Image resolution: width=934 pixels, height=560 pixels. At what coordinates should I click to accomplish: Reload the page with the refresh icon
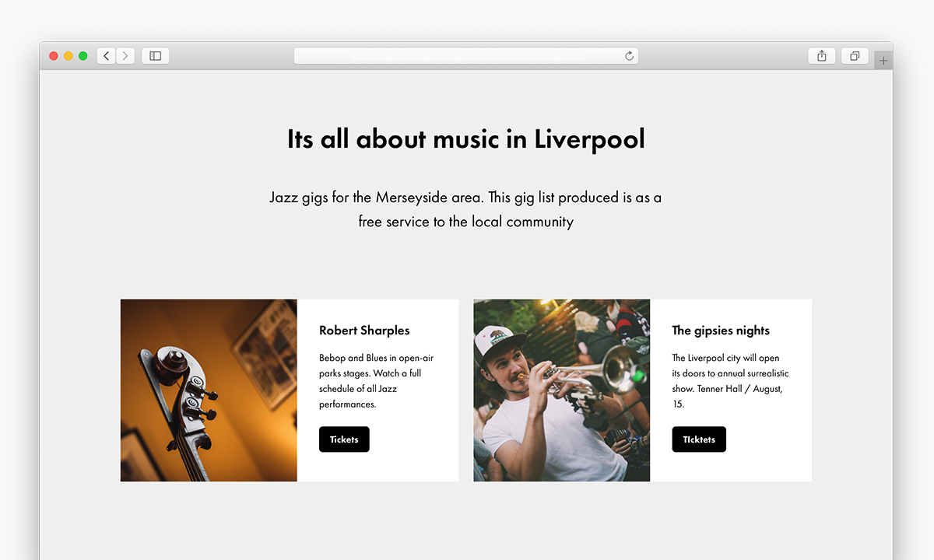[x=630, y=56]
